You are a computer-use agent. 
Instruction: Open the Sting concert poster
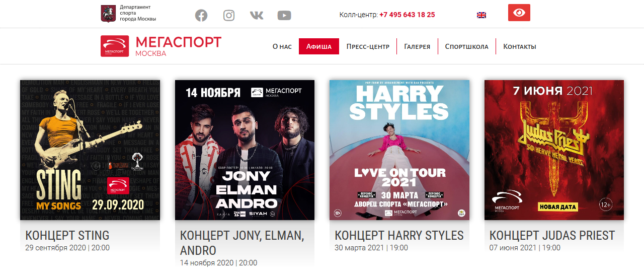click(x=90, y=150)
